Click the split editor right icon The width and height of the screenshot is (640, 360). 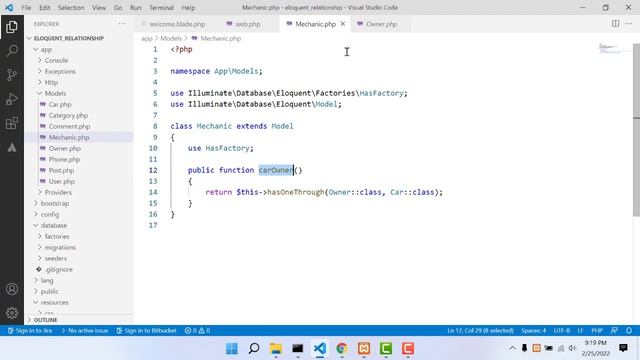[x=616, y=24]
